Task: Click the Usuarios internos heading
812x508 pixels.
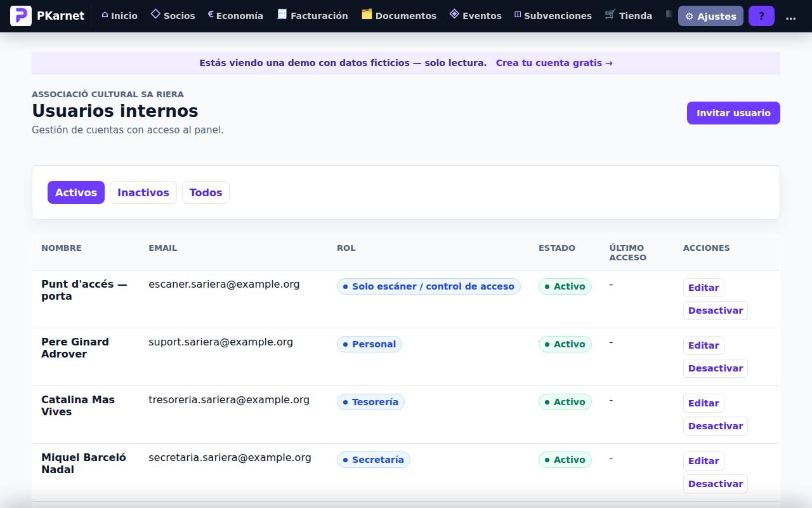Action: [x=115, y=111]
